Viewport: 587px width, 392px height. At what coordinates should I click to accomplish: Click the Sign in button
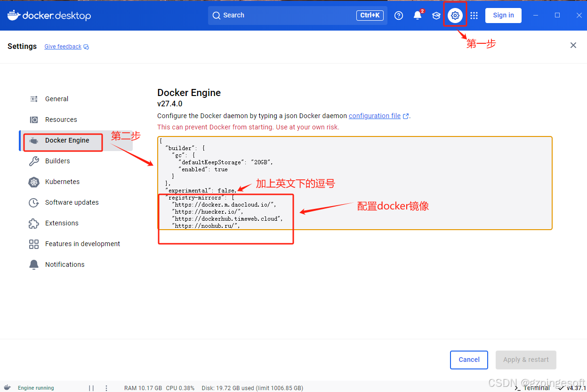(503, 16)
